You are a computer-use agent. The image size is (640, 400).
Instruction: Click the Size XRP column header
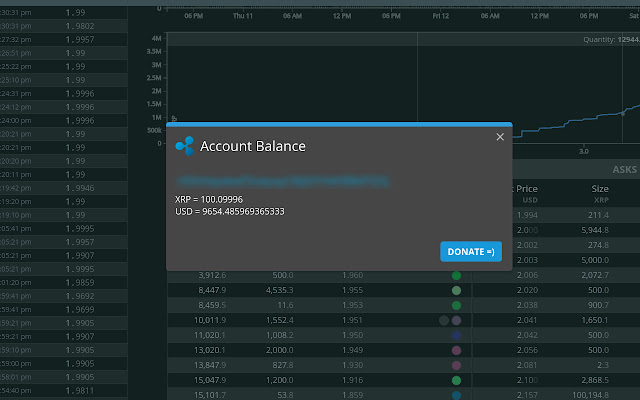pyautogui.click(x=600, y=193)
